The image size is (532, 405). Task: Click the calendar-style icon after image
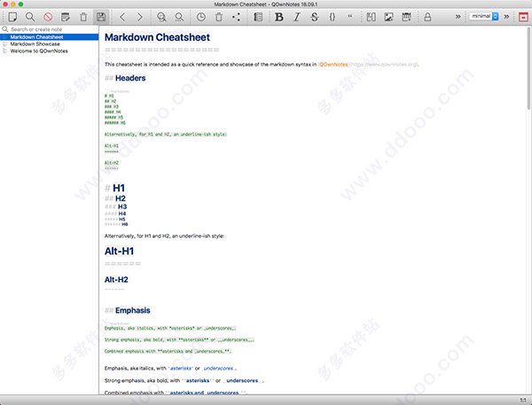coord(406,17)
